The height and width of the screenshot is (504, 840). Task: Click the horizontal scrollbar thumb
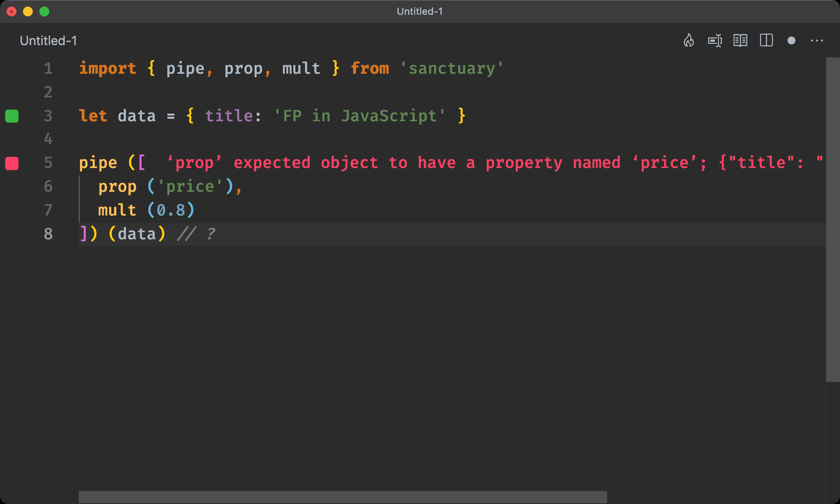pyautogui.click(x=342, y=497)
